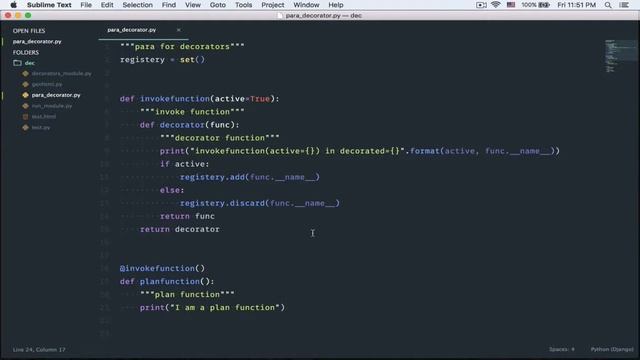Click the line 'registery = set()'
The image size is (640, 360).
point(162,60)
